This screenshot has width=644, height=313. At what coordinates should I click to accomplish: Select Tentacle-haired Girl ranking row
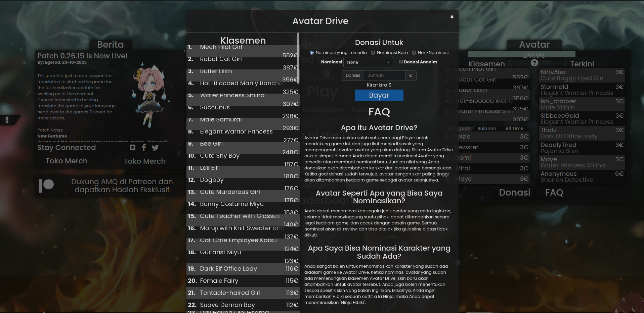click(243, 293)
